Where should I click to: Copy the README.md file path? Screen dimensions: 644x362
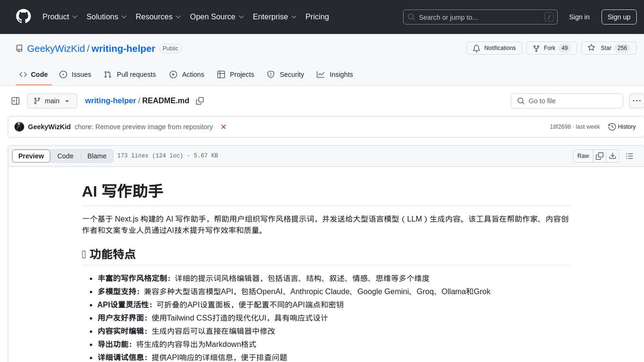click(200, 101)
